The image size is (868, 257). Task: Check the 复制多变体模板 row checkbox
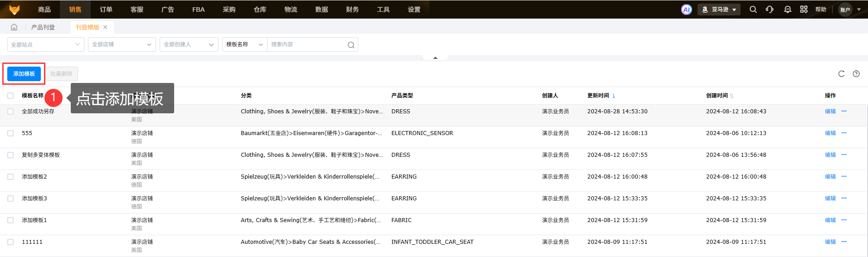click(x=10, y=155)
